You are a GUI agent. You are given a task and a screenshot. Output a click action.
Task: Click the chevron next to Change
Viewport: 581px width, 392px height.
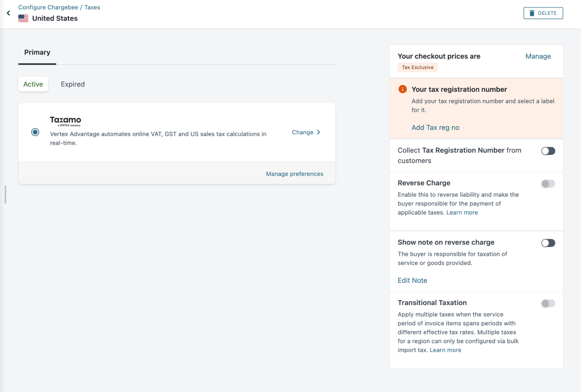point(319,132)
